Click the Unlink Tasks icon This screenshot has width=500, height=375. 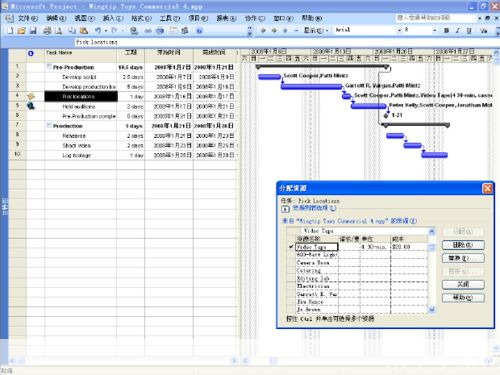[x=160, y=31]
